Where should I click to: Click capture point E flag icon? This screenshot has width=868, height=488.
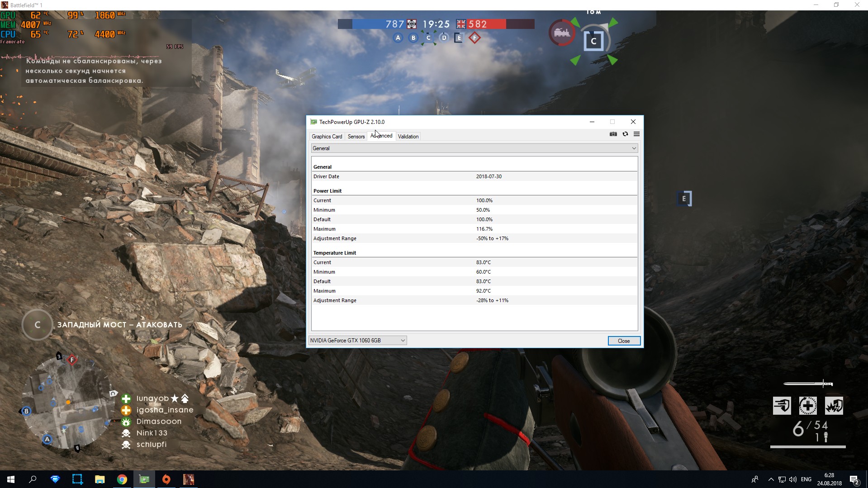pyautogui.click(x=459, y=38)
